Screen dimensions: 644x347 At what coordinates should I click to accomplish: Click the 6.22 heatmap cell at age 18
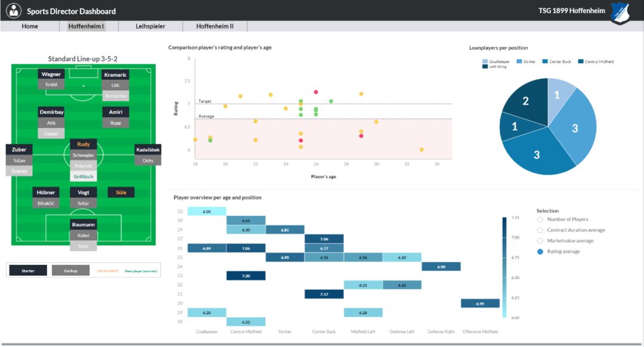pos(246,321)
